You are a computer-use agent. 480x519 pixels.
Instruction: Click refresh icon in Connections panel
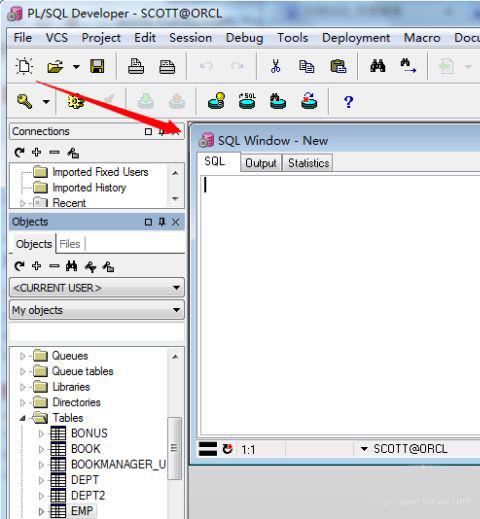(x=19, y=152)
